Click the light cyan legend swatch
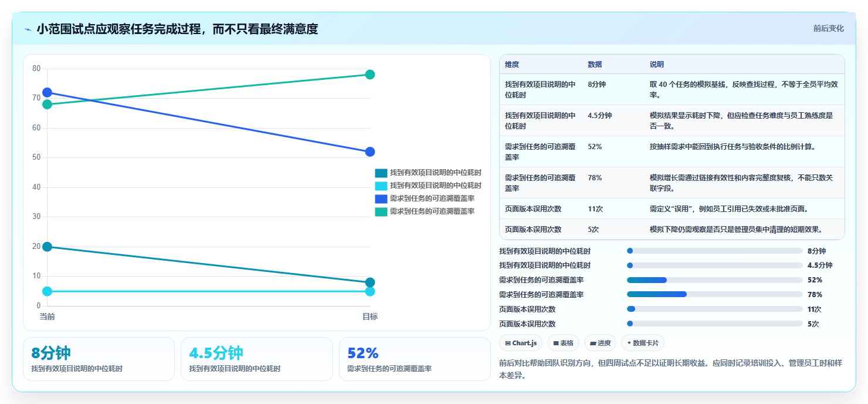Screen dimensions: 868x404 coord(381,186)
